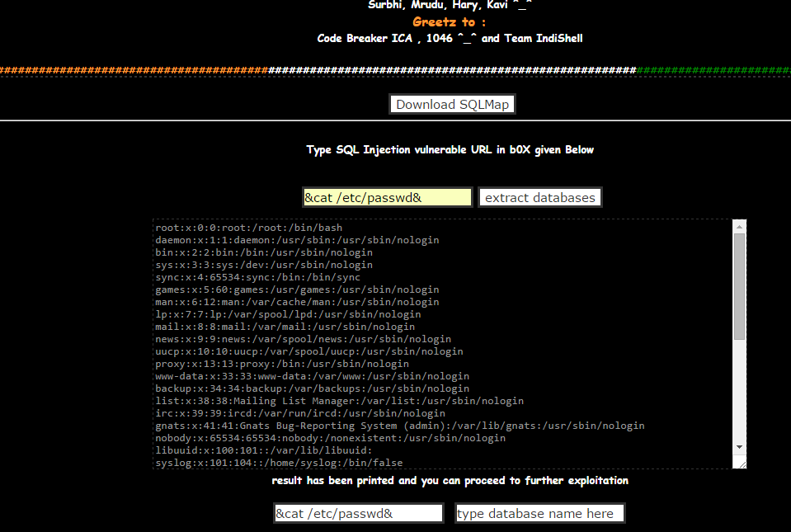This screenshot has height=532, width=791.
Task: Click the extract databases button
Action: coord(539,198)
